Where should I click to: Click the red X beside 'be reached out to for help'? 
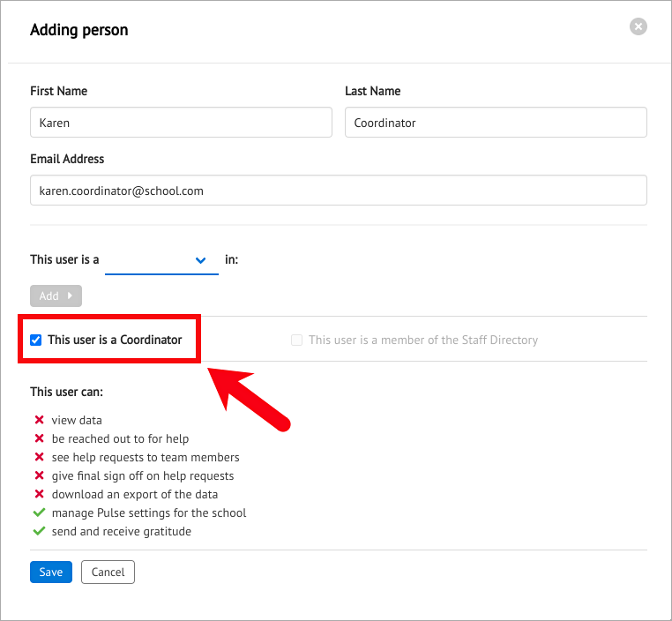click(x=39, y=438)
